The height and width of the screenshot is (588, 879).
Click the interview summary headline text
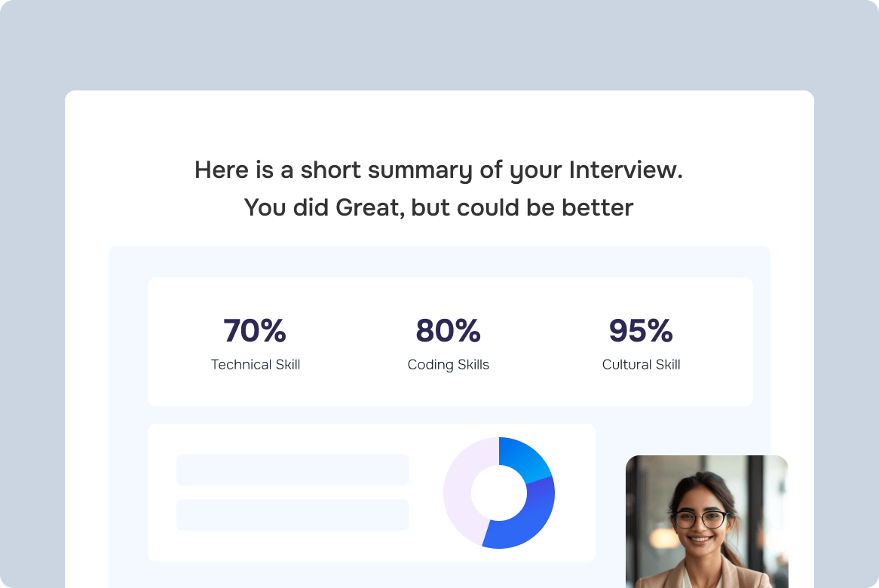coord(439,170)
